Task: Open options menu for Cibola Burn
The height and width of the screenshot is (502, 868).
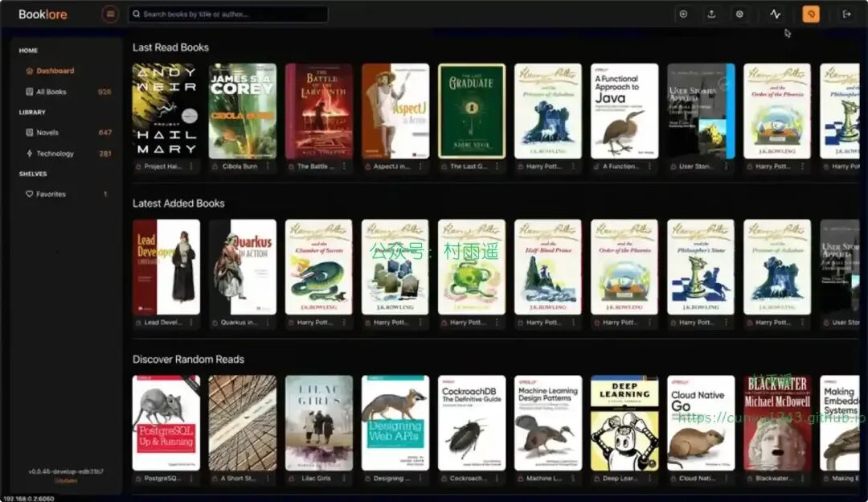Action: point(268,167)
